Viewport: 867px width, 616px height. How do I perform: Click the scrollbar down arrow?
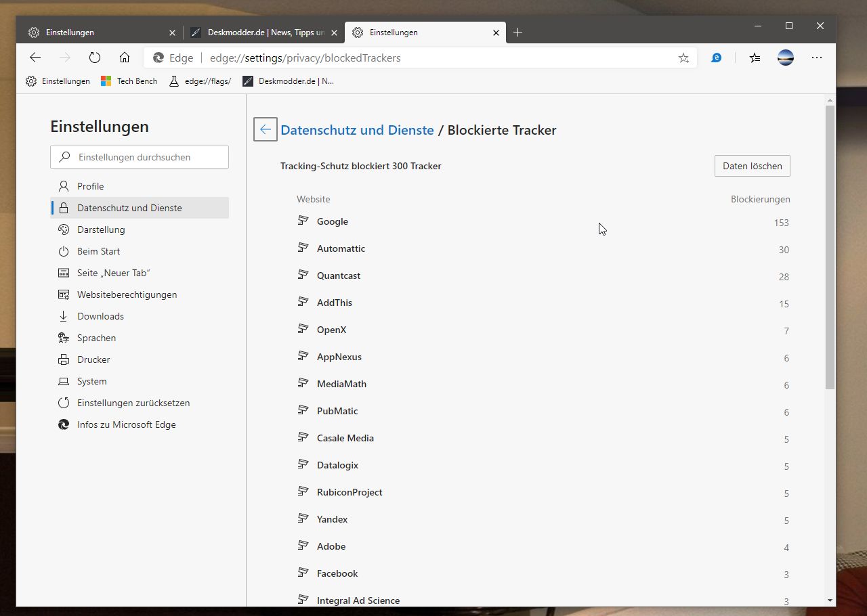pyautogui.click(x=830, y=600)
